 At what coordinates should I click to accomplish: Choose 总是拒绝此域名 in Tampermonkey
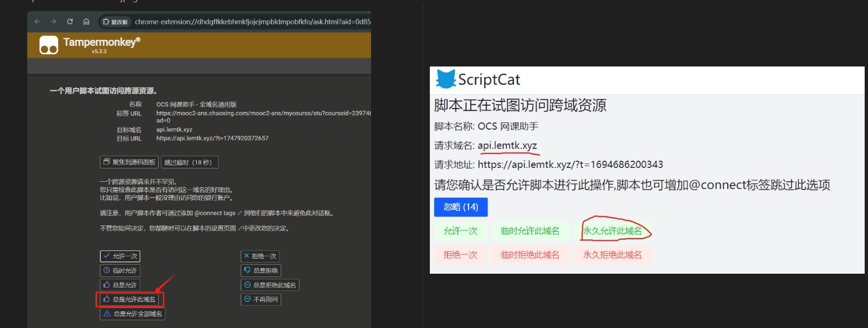(x=270, y=285)
